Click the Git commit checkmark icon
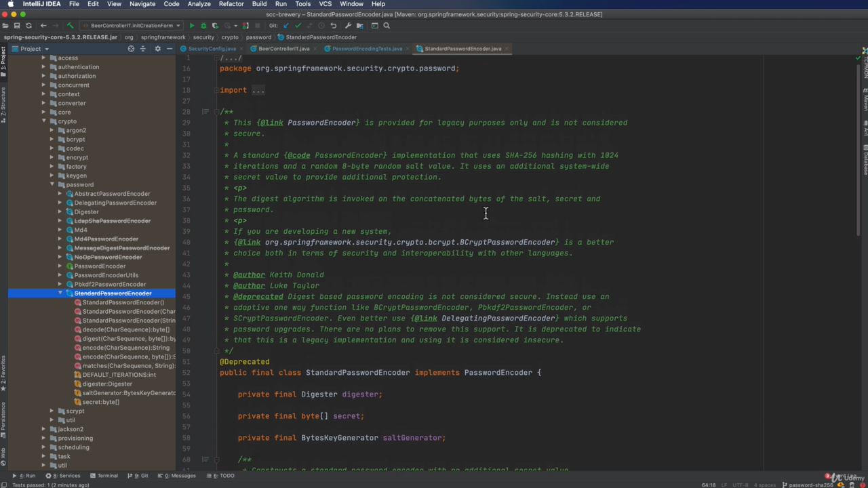 click(298, 26)
